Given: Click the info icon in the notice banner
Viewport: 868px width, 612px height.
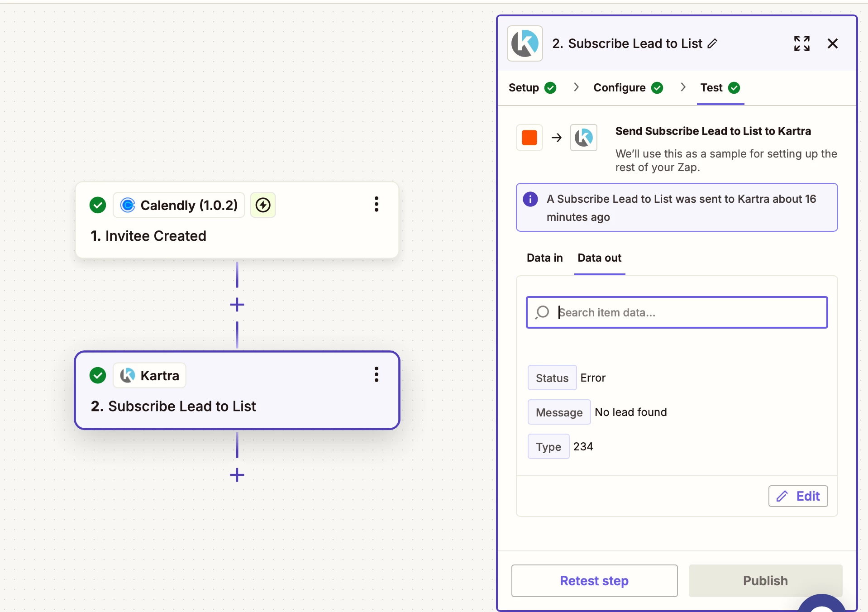Looking at the screenshot, I should (x=530, y=199).
